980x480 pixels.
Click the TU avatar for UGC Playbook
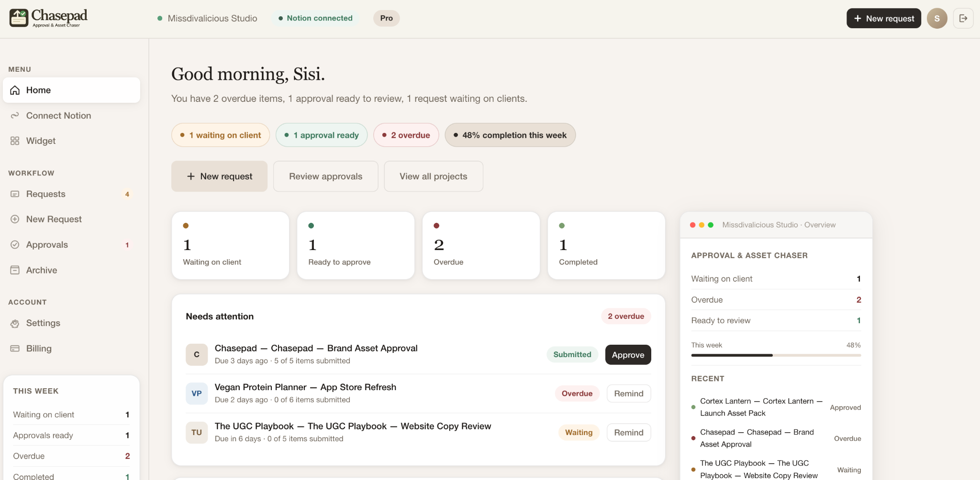click(x=197, y=433)
